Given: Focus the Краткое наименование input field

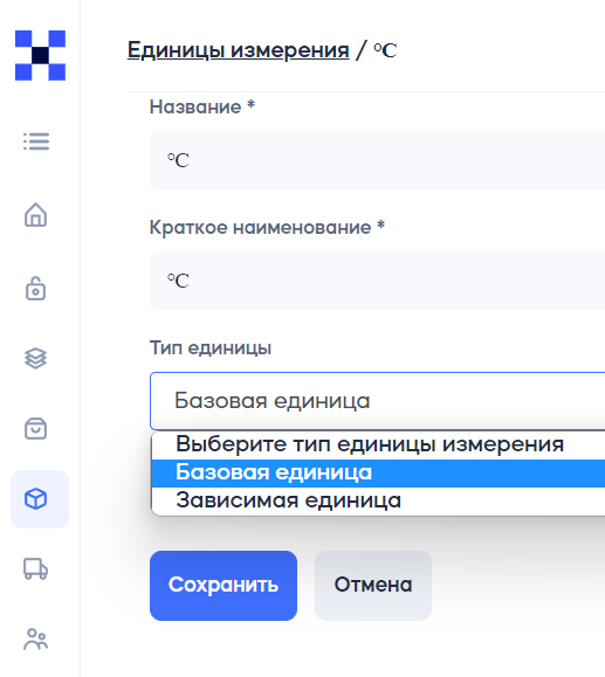Looking at the screenshot, I should pos(377,281).
